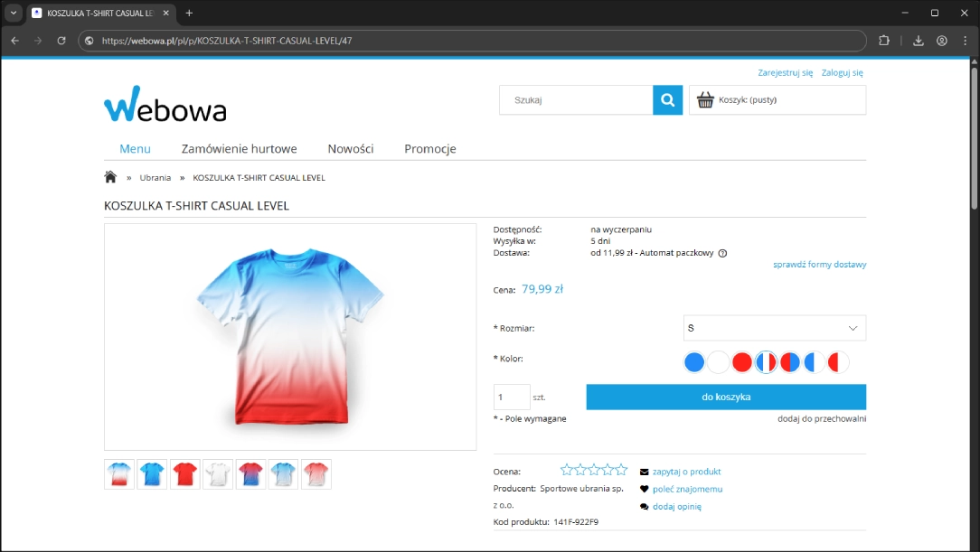The image size is (980, 552).
Task: Open browser downloads icon
Action: pos(918,41)
